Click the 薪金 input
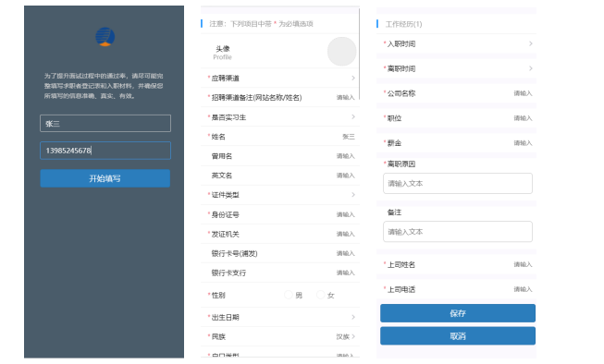This screenshot has width=604, height=364. pyautogui.click(x=523, y=143)
